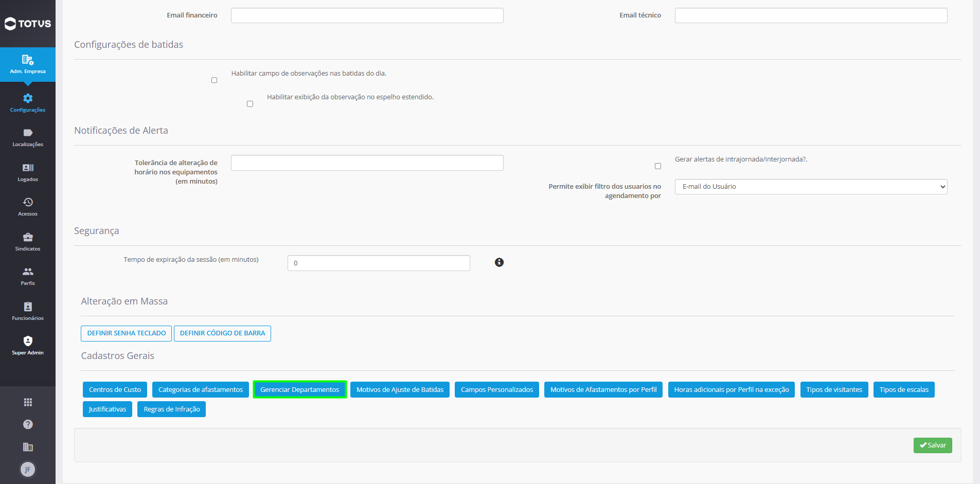980x484 pixels.
Task: Go to Localizações in the sidebar
Action: click(x=28, y=138)
